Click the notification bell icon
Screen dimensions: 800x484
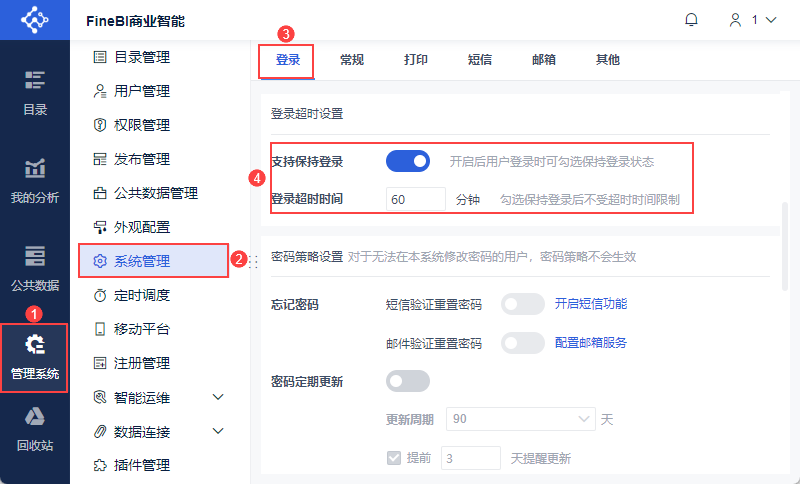click(x=691, y=20)
